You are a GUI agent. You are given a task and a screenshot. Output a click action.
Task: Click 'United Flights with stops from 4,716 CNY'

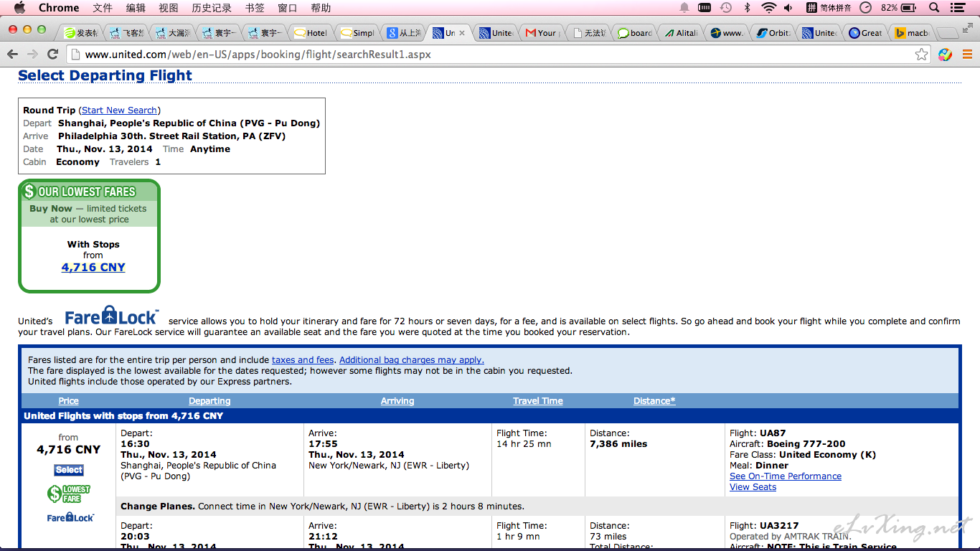(123, 416)
